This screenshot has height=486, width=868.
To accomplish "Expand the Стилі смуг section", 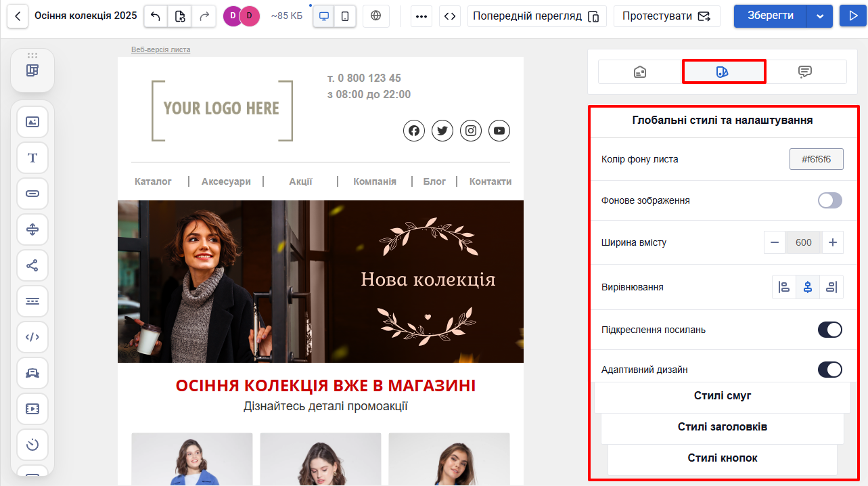I will [x=723, y=396].
